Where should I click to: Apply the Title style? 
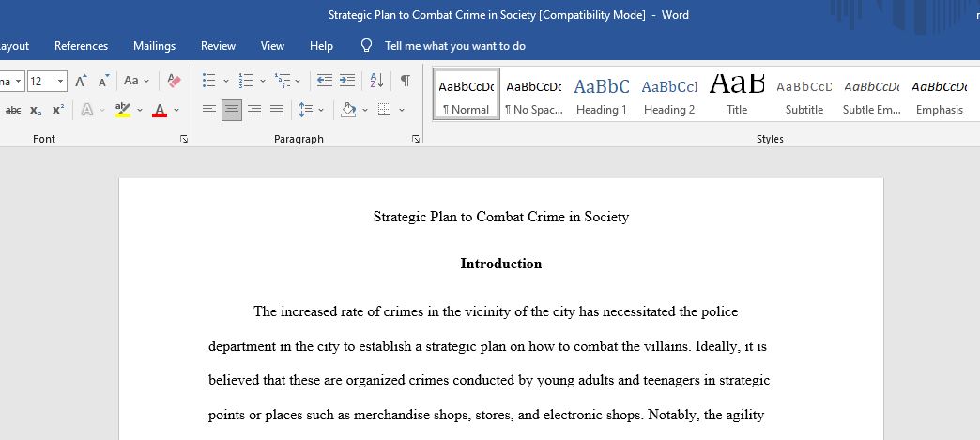737,94
